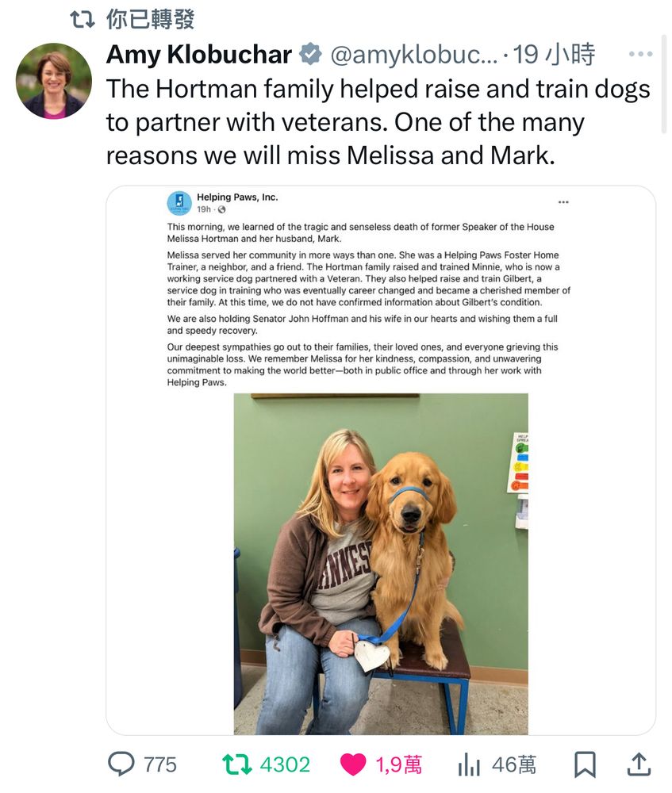This screenshot has width=672, height=793.
Task: Open the 你已轉發 repost label
Action: [x=150, y=19]
